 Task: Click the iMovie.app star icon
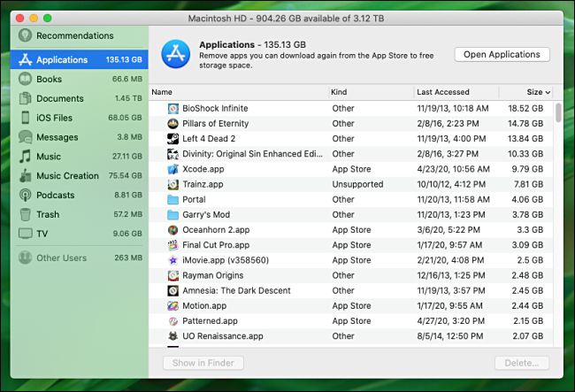click(x=172, y=260)
